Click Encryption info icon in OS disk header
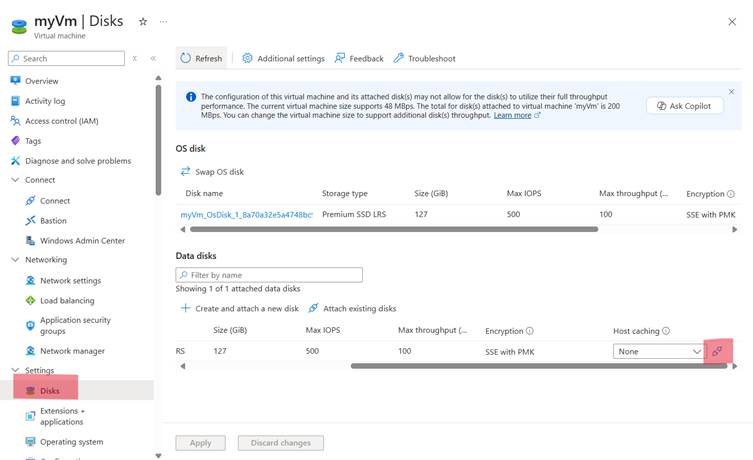The height and width of the screenshot is (460, 753). click(x=731, y=194)
